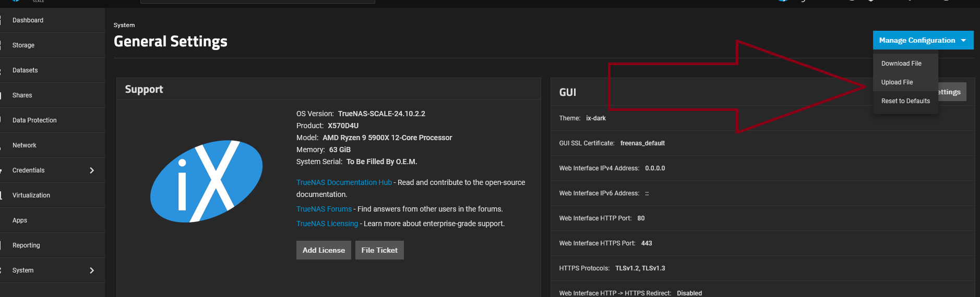This screenshot has width=980, height=297.
Task: Click the General Settings page heading
Action: pos(171,41)
